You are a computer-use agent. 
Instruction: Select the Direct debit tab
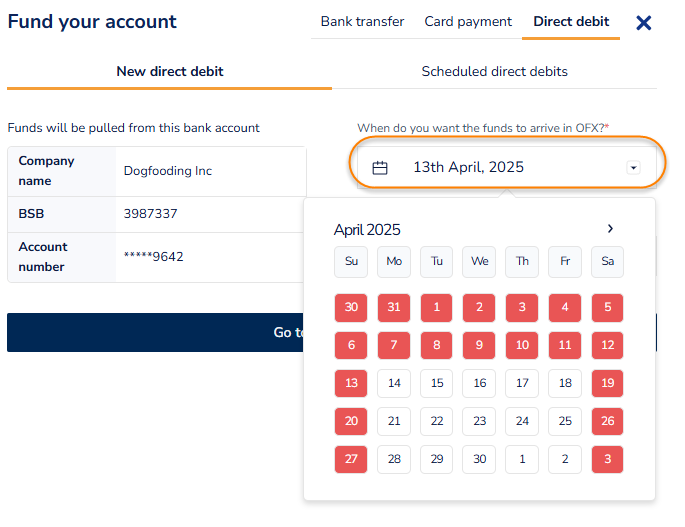coord(571,22)
